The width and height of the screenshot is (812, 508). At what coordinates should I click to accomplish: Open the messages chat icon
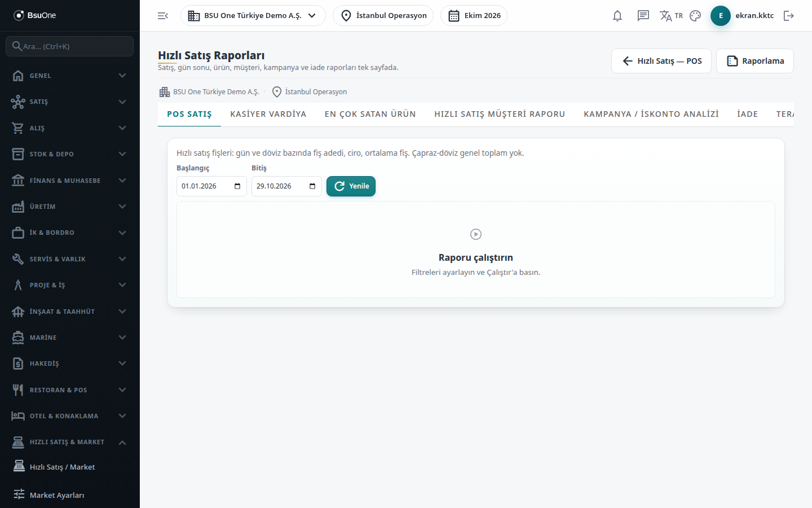tap(643, 16)
